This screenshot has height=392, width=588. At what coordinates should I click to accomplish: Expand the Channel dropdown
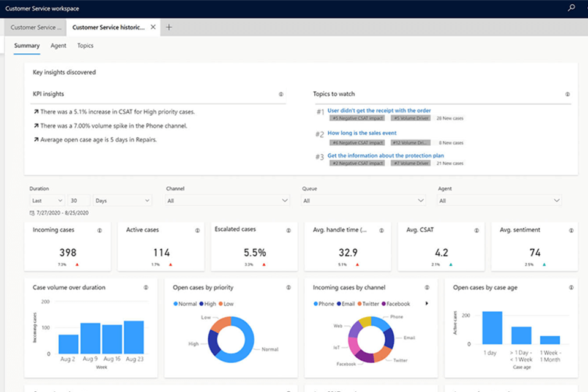coord(227,200)
